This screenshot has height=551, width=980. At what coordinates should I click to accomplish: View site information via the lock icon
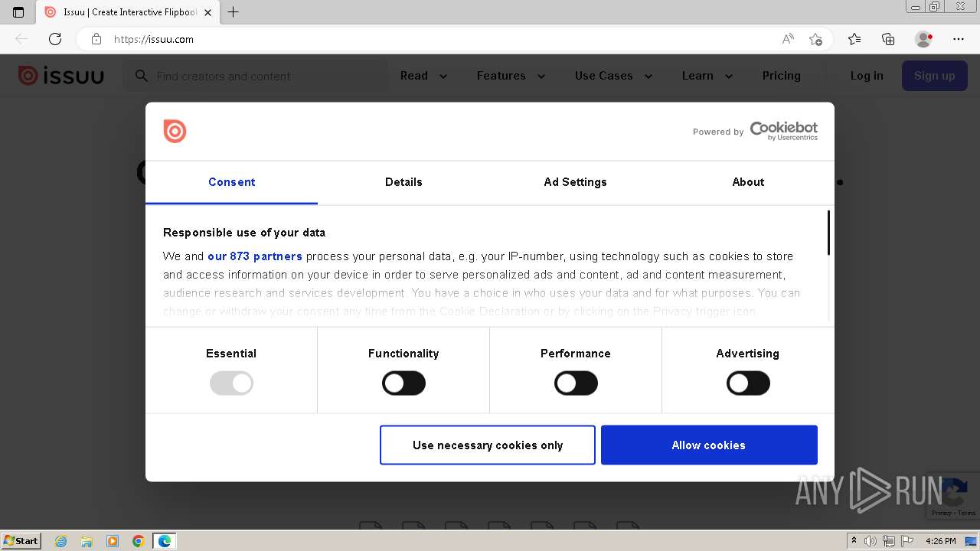click(x=96, y=39)
